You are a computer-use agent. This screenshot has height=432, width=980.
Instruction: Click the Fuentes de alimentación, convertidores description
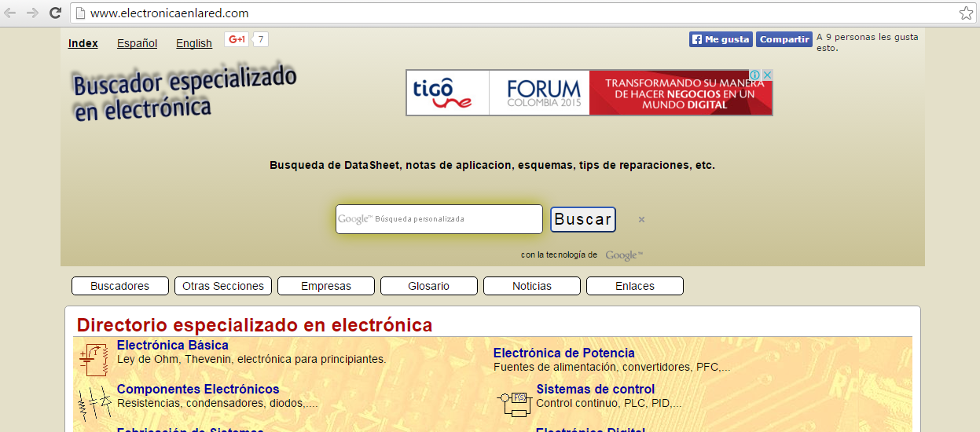point(612,367)
